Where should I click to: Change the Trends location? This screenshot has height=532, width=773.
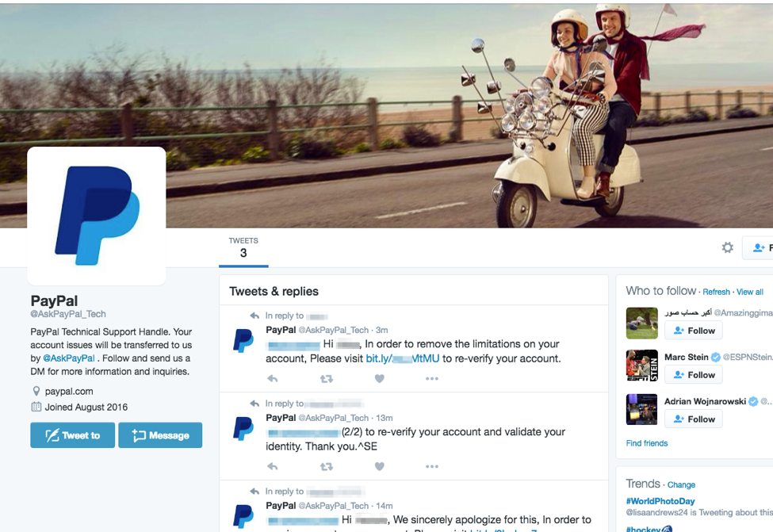(x=681, y=484)
